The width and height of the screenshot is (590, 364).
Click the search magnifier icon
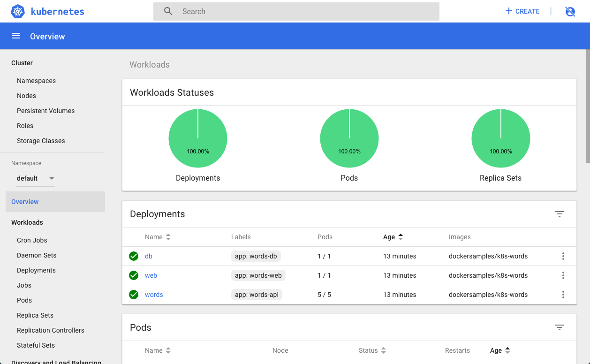point(168,11)
